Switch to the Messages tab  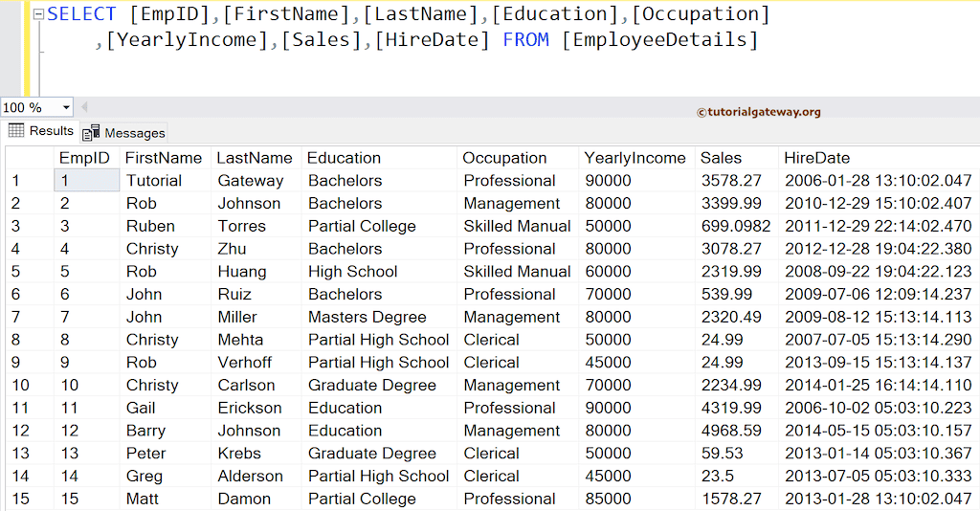[123, 132]
